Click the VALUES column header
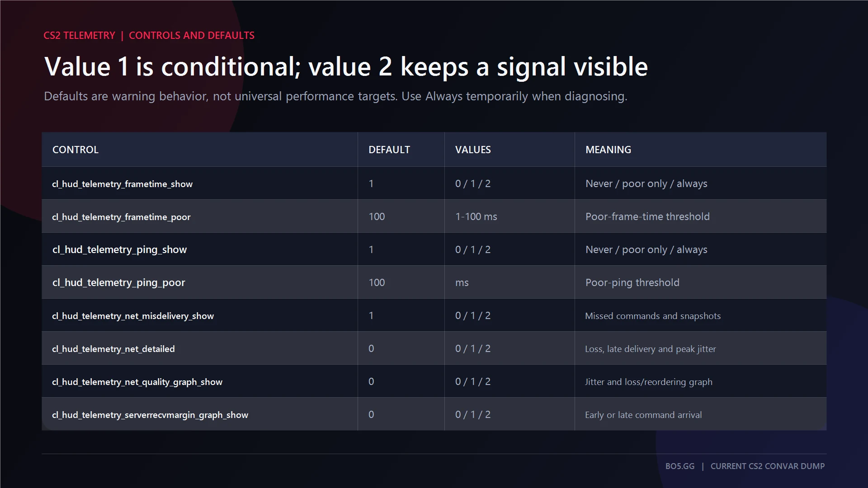868x488 pixels. (x=473, y=150)
